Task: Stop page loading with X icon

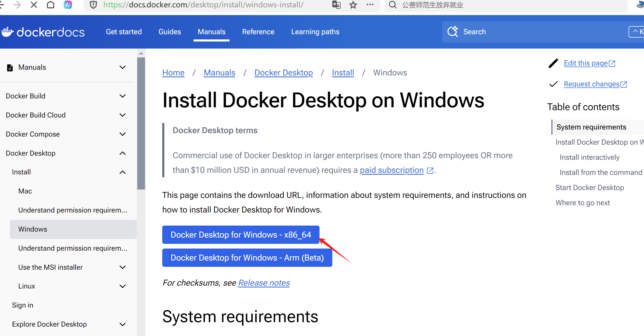Action: [34, 5]
